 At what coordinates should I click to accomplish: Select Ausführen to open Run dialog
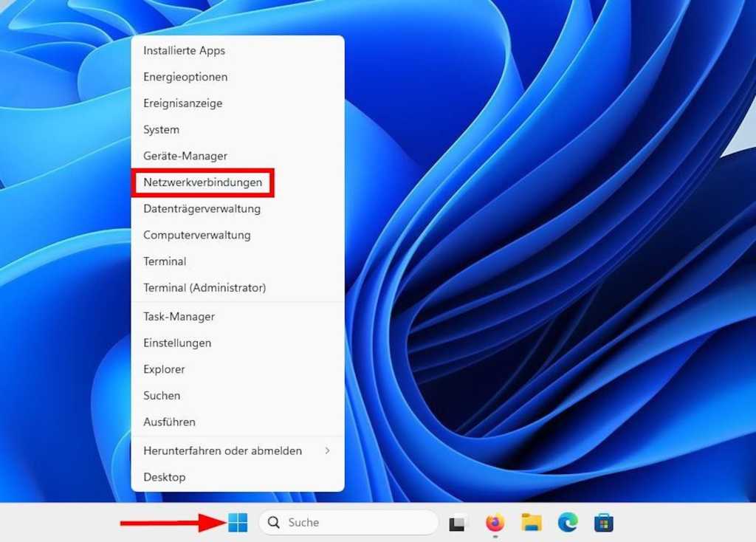pyautogui.click(x=170, y=422)
